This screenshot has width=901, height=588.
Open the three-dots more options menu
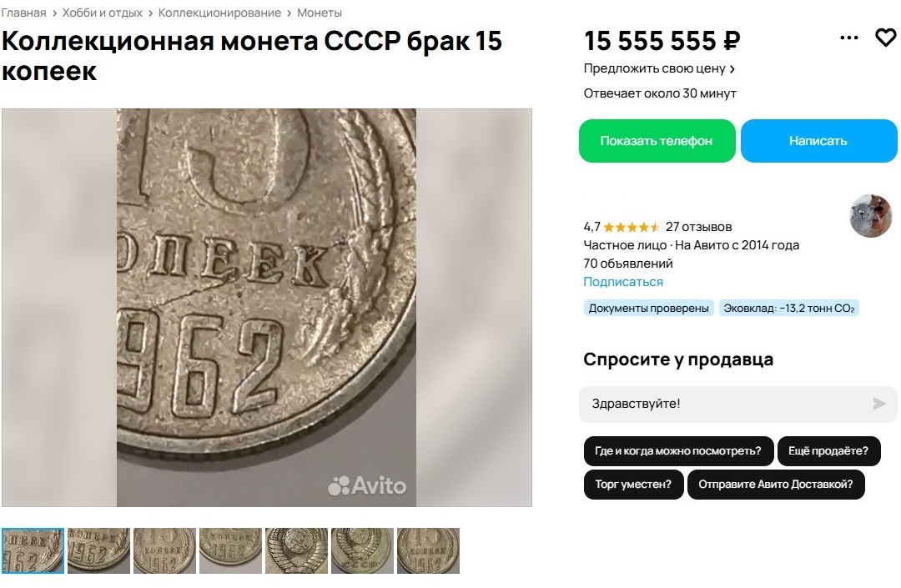coord(848,38)
